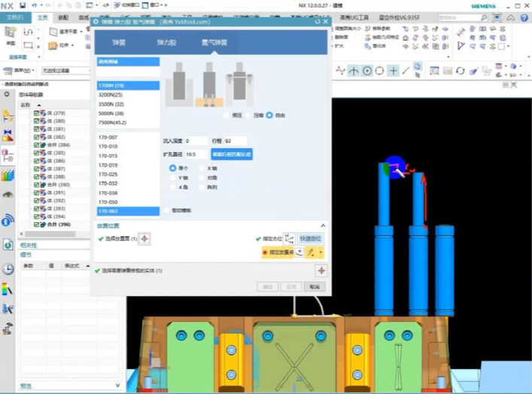Click the reset icon in dialog title bar
The image size is (532, 394).
318,22
